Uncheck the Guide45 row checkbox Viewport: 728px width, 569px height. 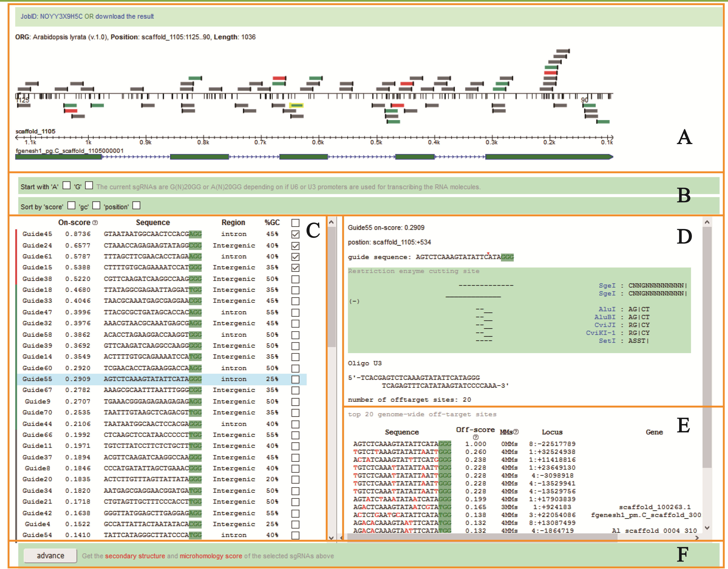[295, 234]
